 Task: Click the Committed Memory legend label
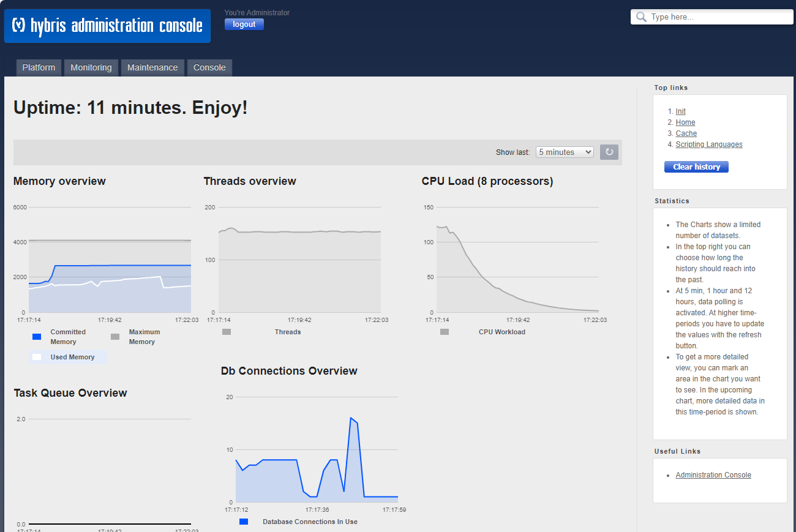point(68,337)
